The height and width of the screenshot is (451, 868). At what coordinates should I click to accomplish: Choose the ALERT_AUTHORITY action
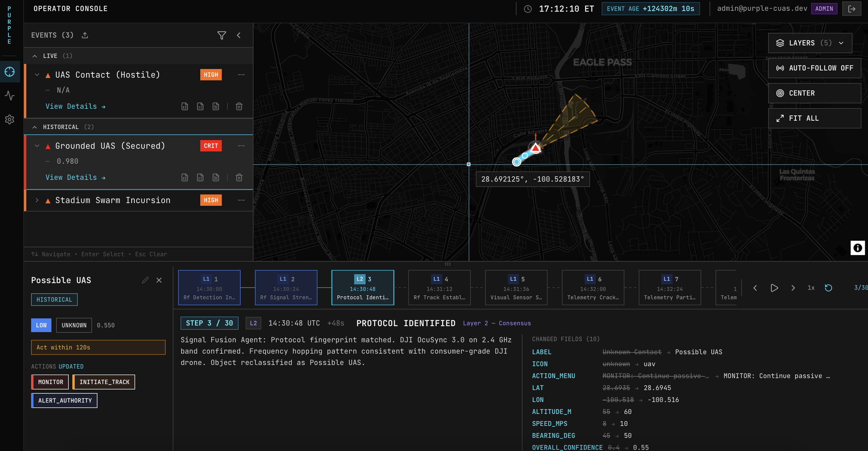coord(64,401)
